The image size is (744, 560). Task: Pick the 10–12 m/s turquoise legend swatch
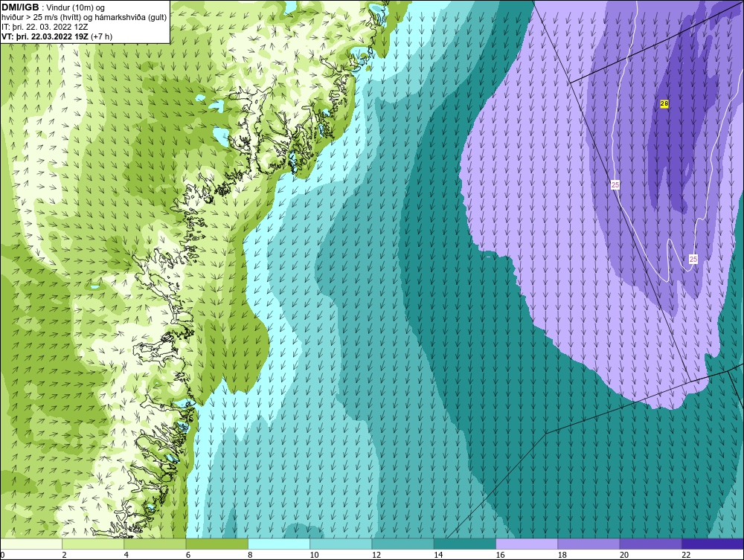tap(341, 544)
